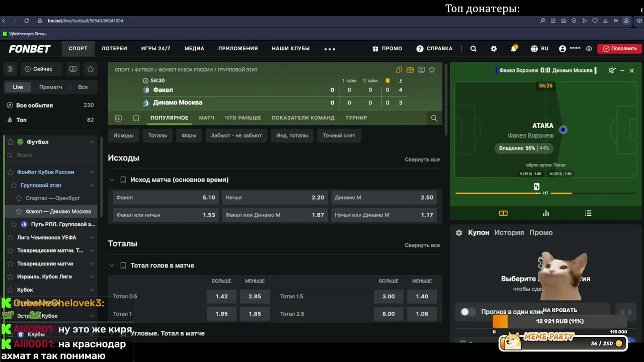Click the FONBET logo
Image resolution: width=644 pixels, height=362 pixels.
click(30, 49)
